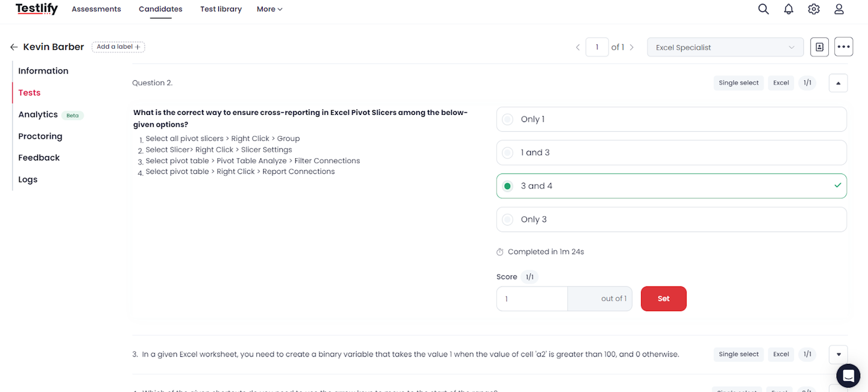Screen dimensions: 868x392
Task: Open the search icon in header
Action: point(763,9)
